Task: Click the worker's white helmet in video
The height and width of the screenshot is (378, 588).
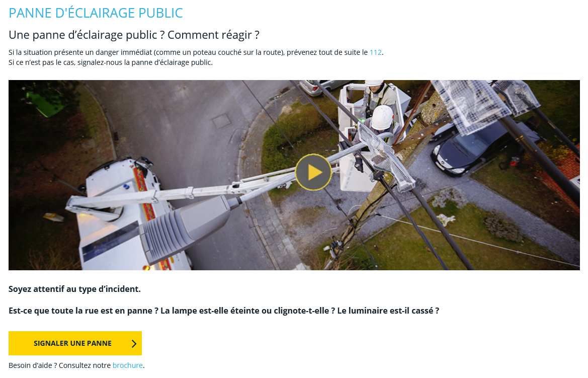Action: [382, 117]
